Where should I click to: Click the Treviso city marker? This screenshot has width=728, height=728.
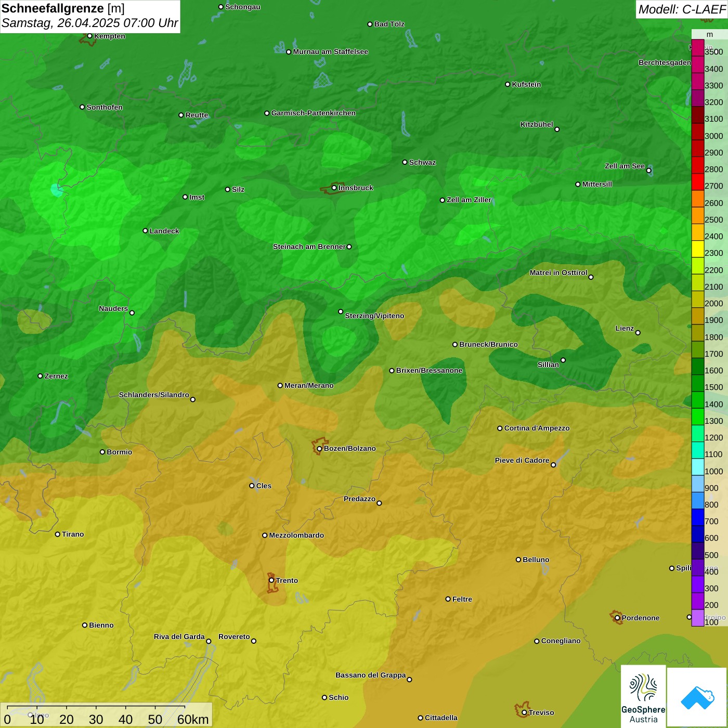pos(524,712)
